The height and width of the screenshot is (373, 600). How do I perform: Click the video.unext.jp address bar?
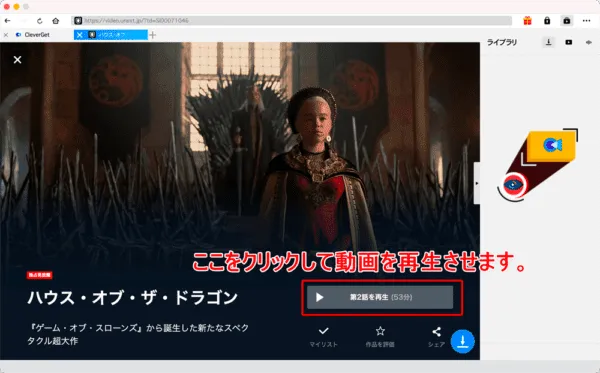coord(292,21)
